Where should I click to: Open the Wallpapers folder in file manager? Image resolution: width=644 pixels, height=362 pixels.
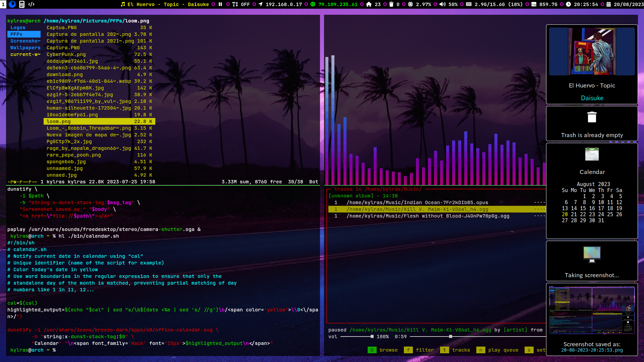25,48
